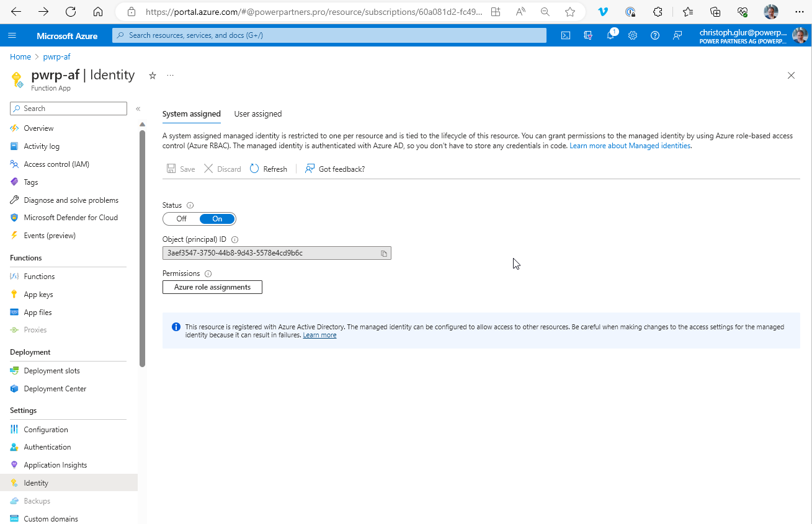Add page to favorites star in address bar
This screenshot has height=524, width=812.
[570, 12]
